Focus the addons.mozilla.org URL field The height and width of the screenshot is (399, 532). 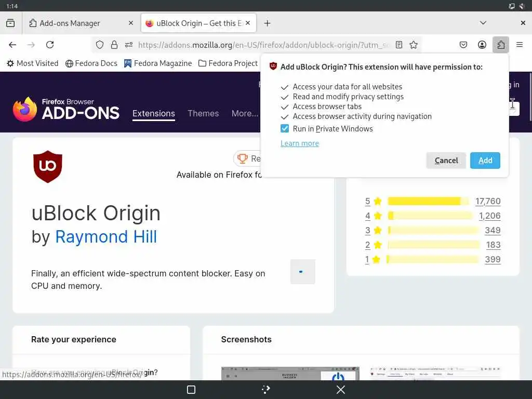(263, 45)
